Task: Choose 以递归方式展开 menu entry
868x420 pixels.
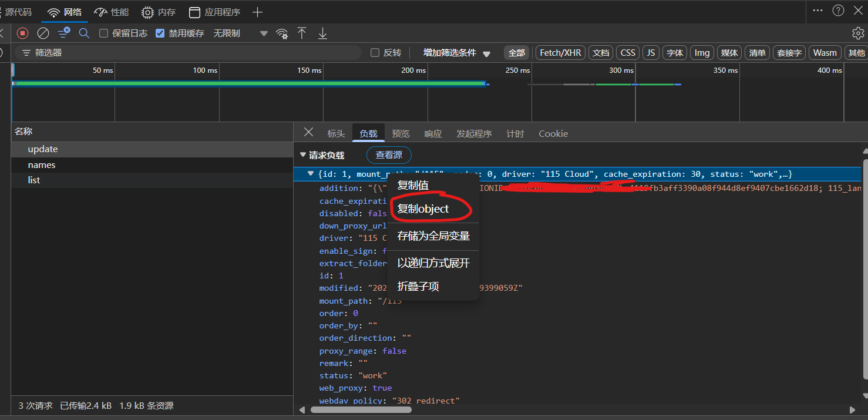Action: 433,263
